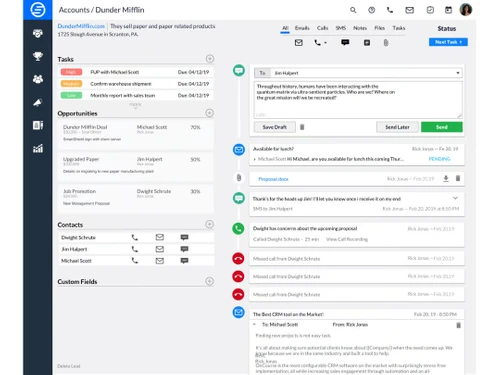Download Proposal.docx with download icon
The height and width of the screenshot is (375, 500).
tap(446, 179)
